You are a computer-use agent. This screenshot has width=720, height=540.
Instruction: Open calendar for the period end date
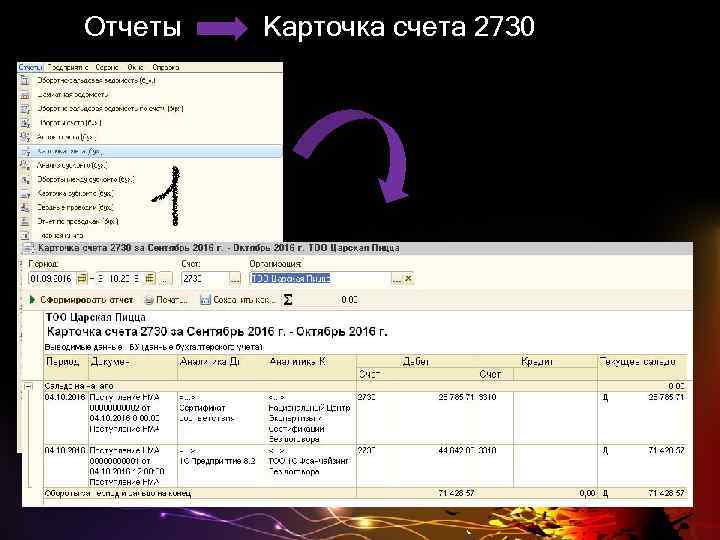pyautogui.click(x=150, y=278)
